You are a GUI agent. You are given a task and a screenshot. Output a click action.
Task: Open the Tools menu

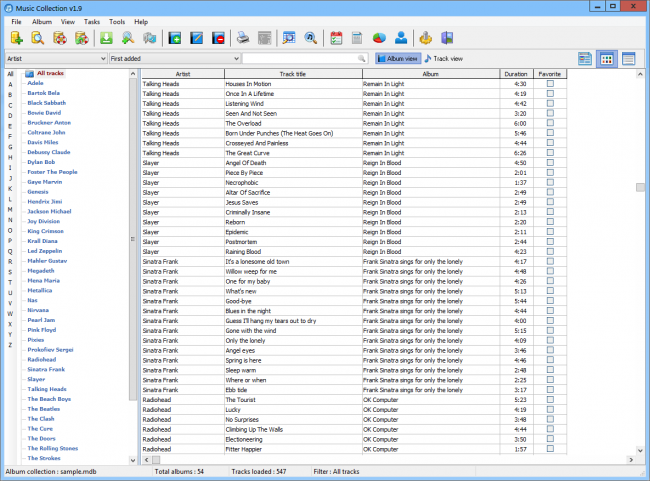click(x=117, y=22)
